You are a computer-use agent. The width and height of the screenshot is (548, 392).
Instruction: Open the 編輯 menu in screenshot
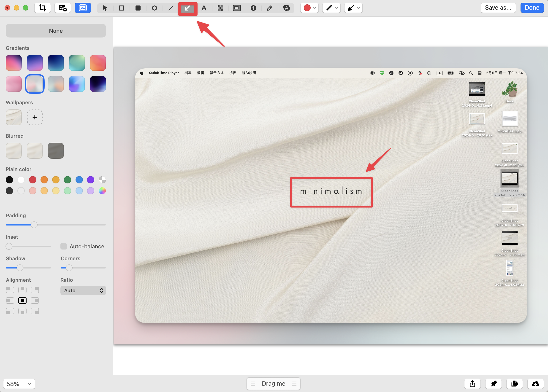201,73
